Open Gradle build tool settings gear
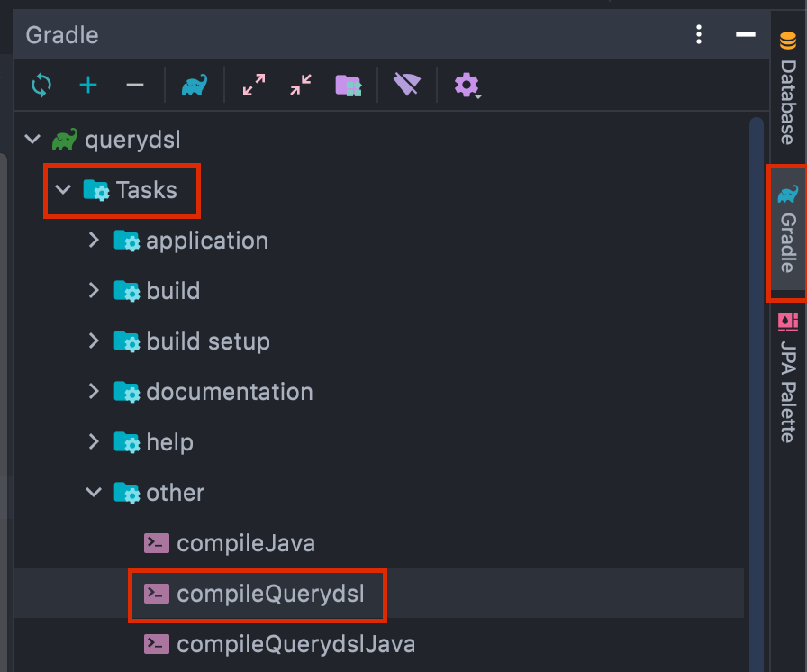 click(467, 86)
